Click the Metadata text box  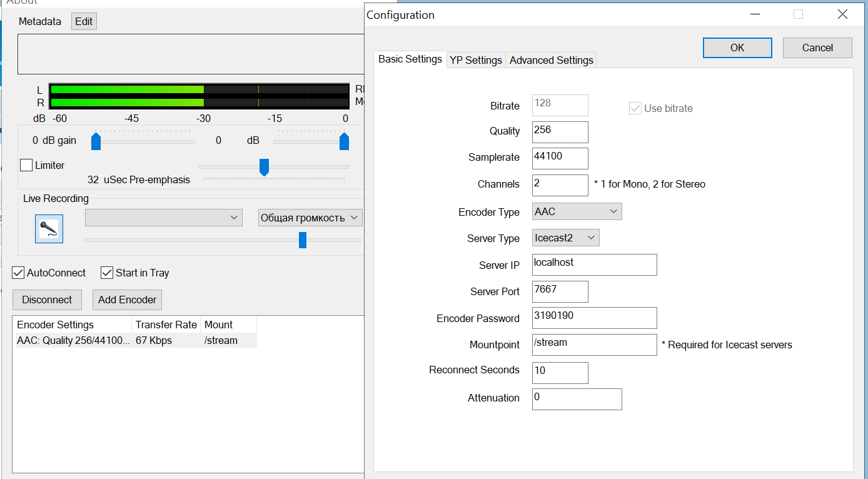191,54
